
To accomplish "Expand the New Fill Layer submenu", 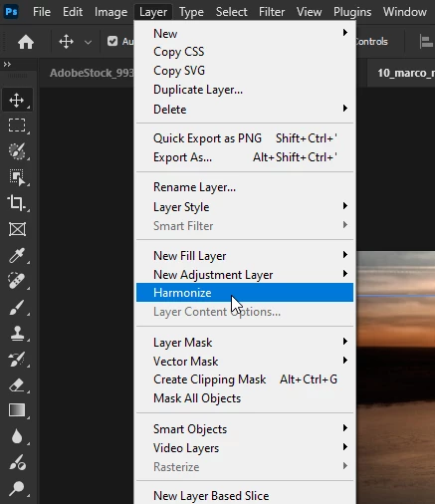I will point(245,255).
